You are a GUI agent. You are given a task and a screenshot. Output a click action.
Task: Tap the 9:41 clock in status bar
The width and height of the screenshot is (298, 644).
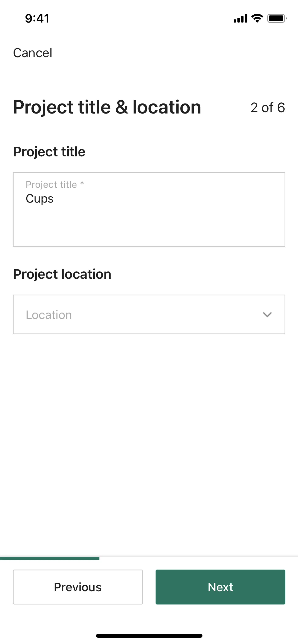[x=37, y=18]
